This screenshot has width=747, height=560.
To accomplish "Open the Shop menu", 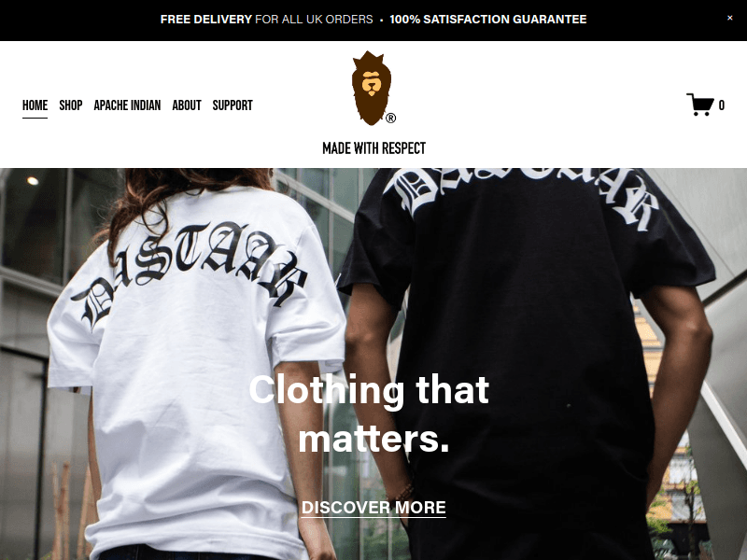I will pyautogui.click(x=71, y=105).
